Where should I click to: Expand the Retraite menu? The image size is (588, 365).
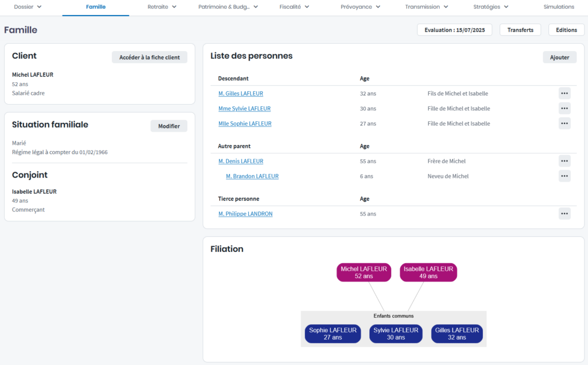pyautogui.click(x=161, y=7)
